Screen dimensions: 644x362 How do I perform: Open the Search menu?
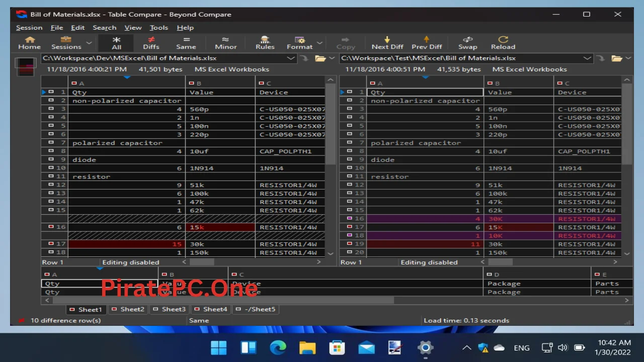(x=104, y=28)
